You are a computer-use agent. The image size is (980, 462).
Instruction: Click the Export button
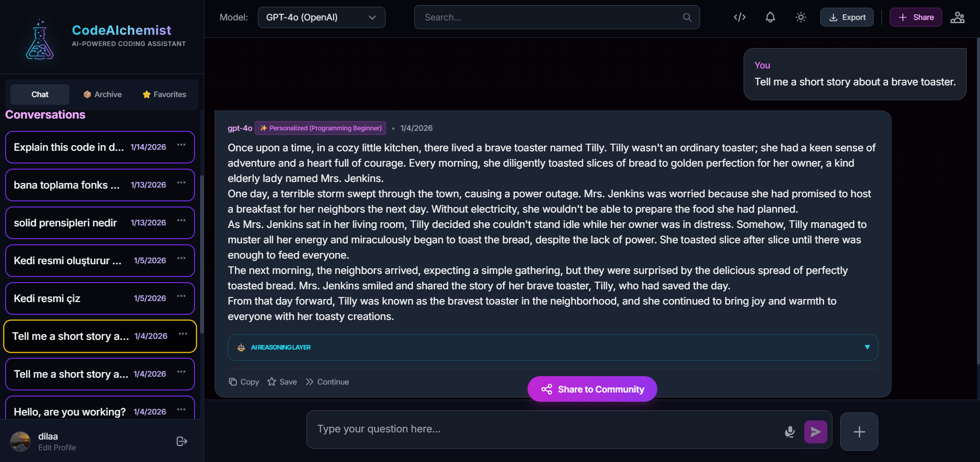pos(847,17)
